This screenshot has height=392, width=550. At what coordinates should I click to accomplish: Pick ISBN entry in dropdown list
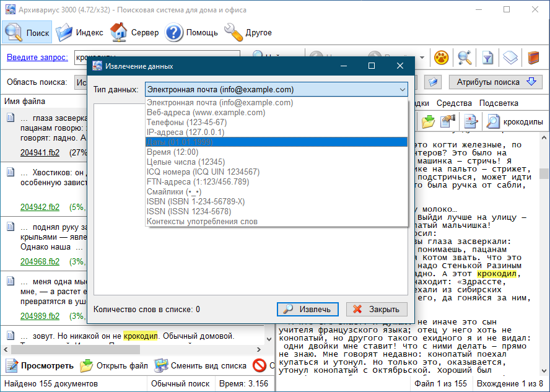coord(196,202)
